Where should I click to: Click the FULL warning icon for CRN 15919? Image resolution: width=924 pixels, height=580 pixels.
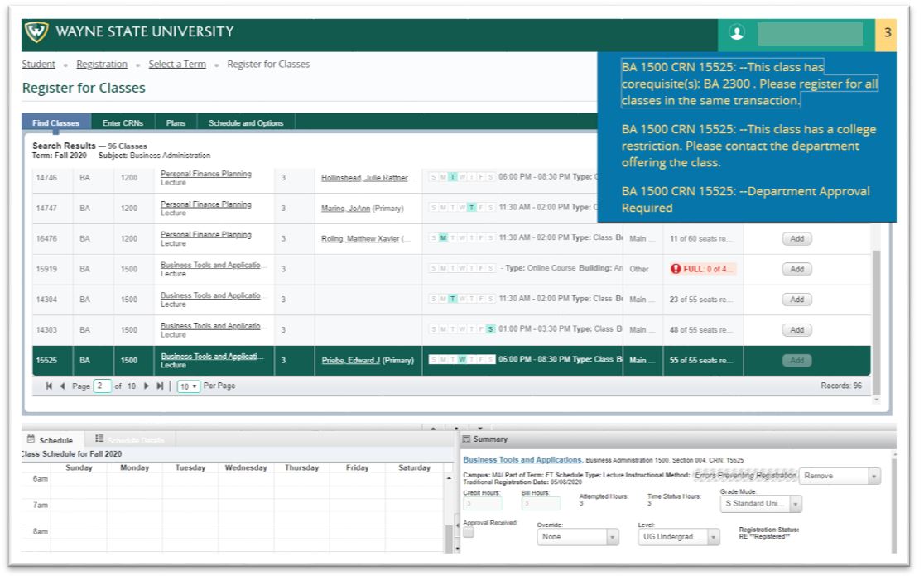click(x=676, y=269)
